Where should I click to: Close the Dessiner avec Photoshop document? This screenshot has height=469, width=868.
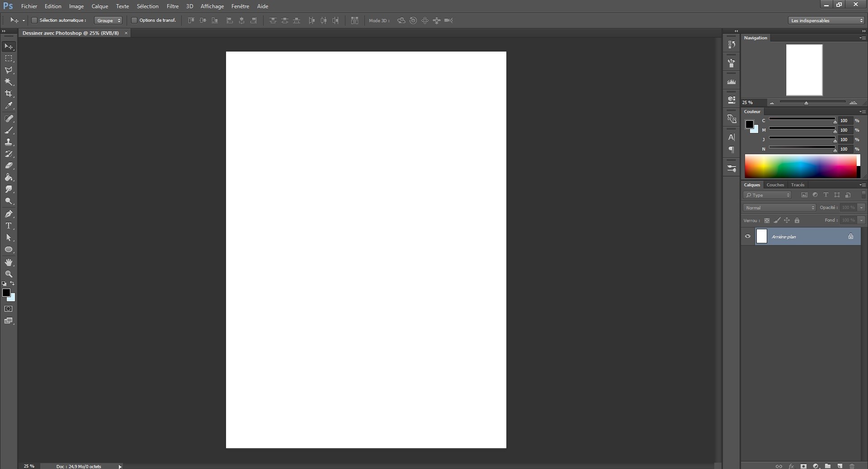click(126, 33)
